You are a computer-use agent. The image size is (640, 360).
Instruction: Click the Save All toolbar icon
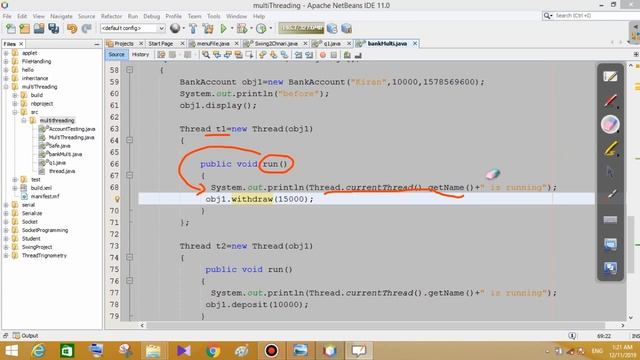pos(53,29)
